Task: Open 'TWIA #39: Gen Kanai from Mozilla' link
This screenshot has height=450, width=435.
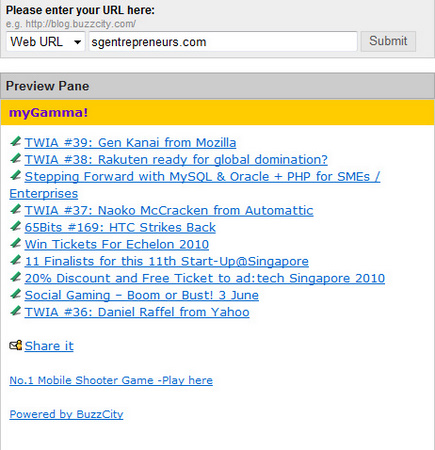Action: 130,143
